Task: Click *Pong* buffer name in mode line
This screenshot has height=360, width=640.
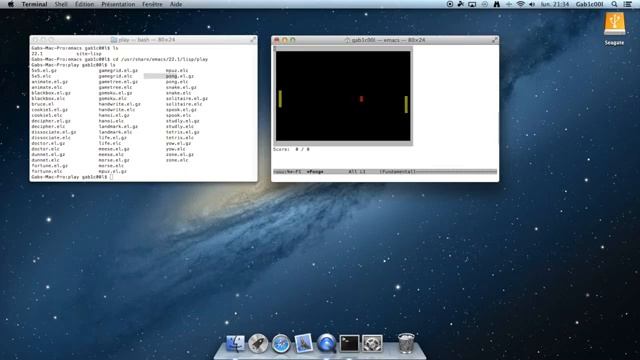Action: (315, 171)
